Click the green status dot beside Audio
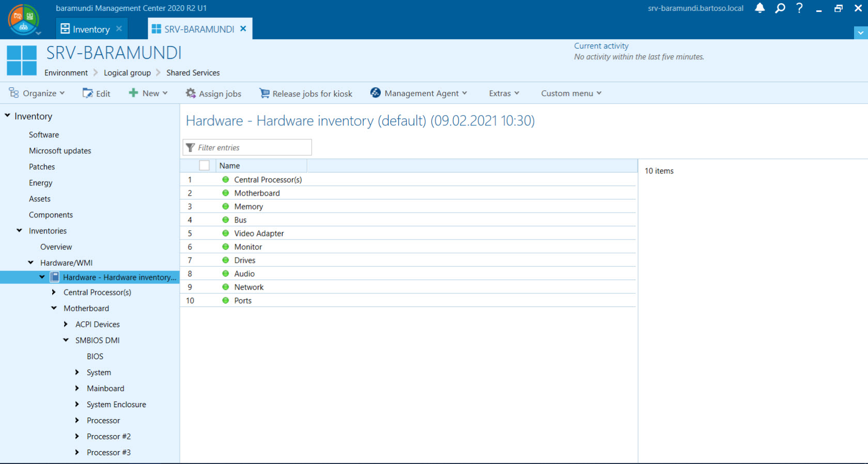 pos(225,273)
